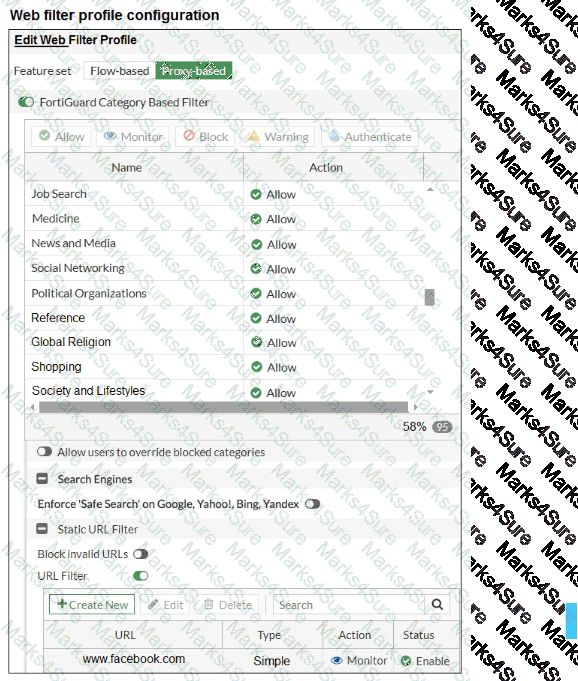The image size is (578, 681).
Task: Toggle FortiGuard Category Based Filter switch
Action: [26, 102]
